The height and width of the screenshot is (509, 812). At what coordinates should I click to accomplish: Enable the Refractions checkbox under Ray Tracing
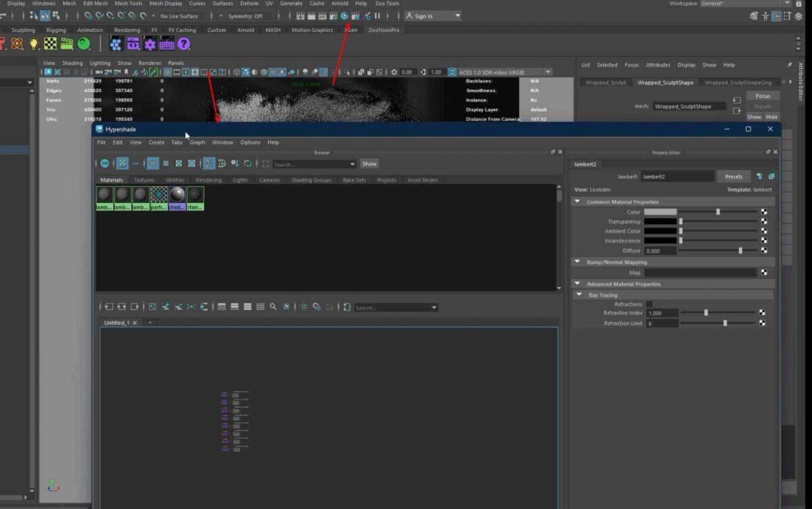(650, 304)
